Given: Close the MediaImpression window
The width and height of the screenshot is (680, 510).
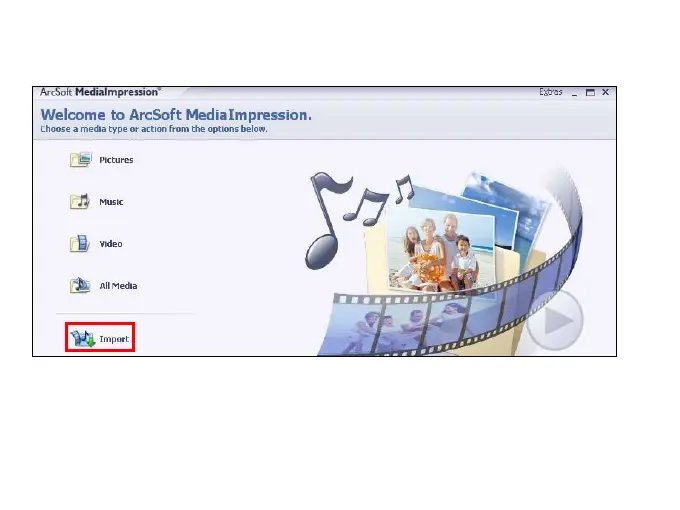Looking at the screenshot, I should [605, 92].
